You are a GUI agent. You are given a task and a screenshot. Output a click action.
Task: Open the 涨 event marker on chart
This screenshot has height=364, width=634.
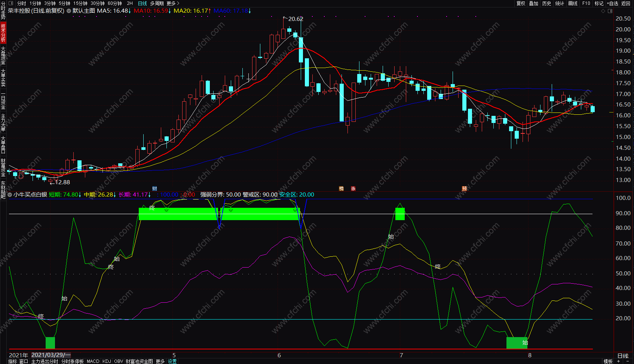(x=353, y=188)
